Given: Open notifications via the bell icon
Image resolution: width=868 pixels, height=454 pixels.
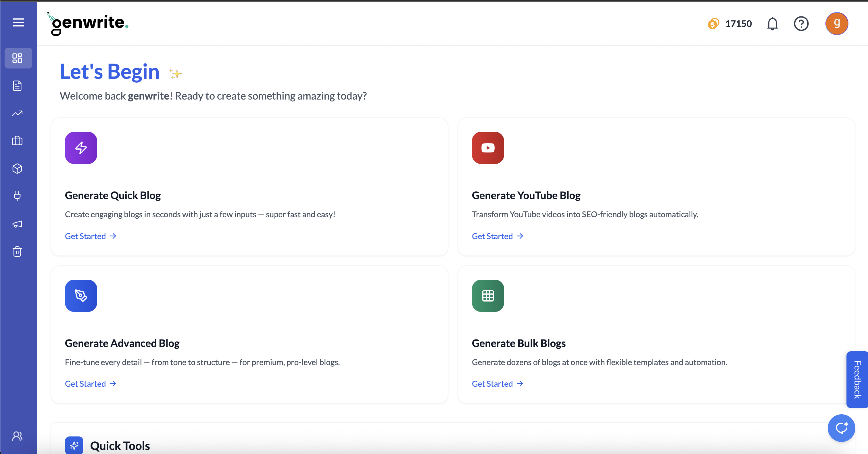Looking at the screenshot, I should pyautogui.click(x=772, y=23).
